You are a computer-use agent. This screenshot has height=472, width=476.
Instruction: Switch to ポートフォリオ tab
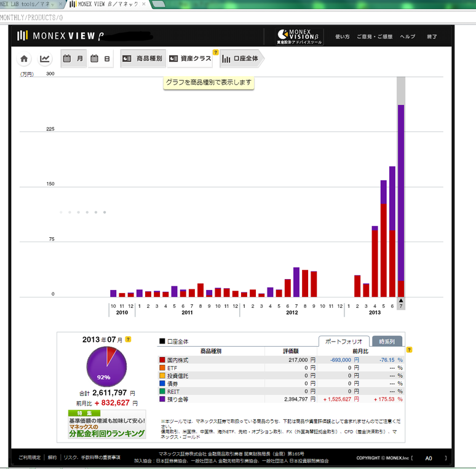[344, 342]
